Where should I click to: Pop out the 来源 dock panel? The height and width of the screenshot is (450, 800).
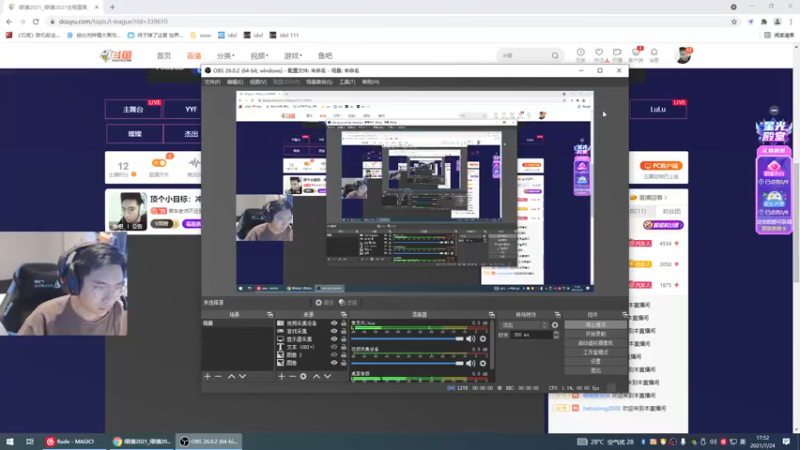(x=343, y=315)
